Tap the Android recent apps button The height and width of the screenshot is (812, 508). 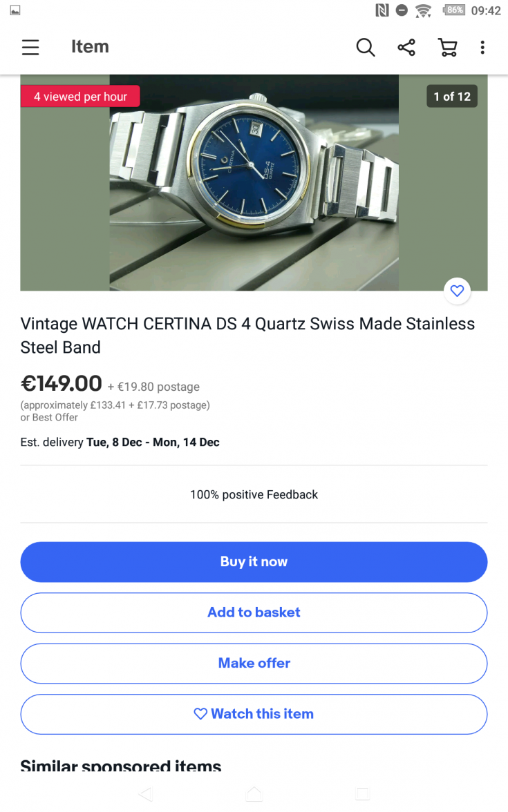[x=363, y=794]
